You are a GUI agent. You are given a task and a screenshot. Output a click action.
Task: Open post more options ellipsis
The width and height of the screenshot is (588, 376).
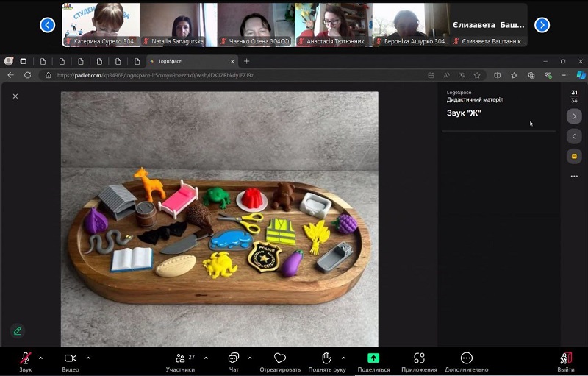574,176
